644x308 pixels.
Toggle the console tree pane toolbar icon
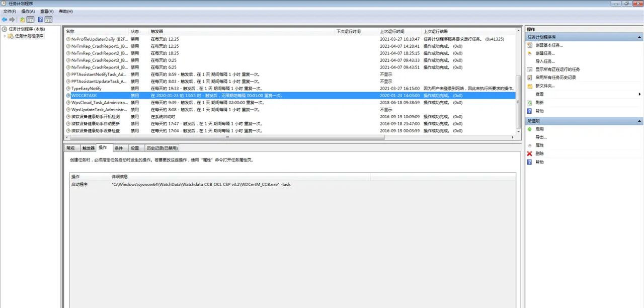tap(30, 20)
